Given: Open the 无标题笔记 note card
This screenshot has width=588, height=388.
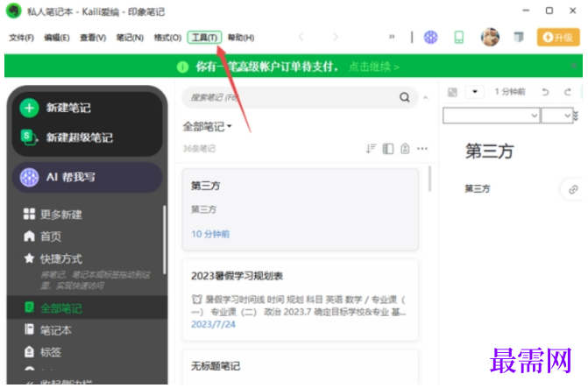Looking at the screenshot, I should (301, 367).
